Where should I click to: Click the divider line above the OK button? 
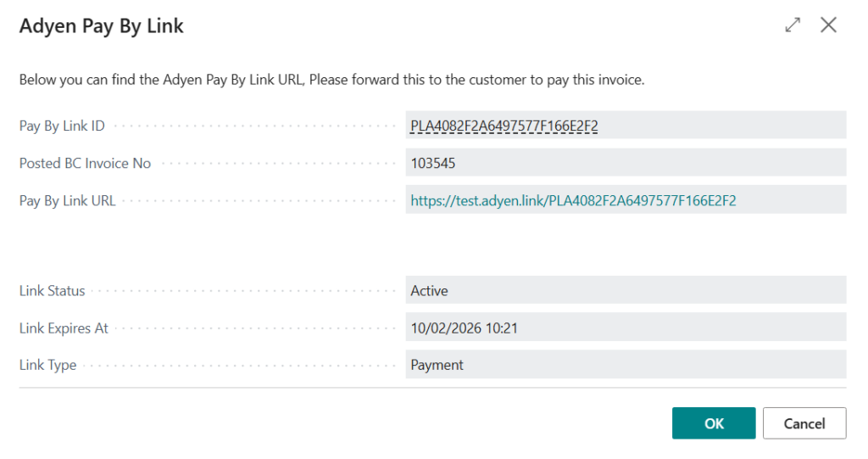click(432, 389)
